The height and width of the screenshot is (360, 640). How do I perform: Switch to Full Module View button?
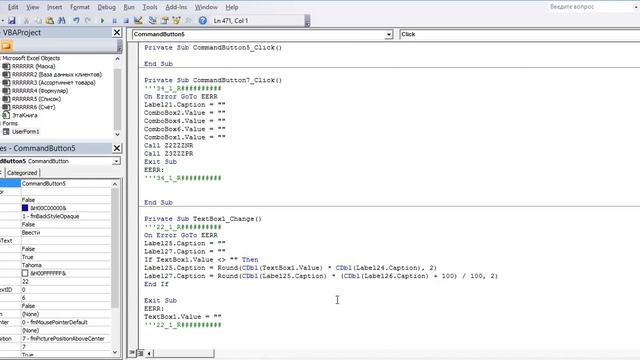(140, 353)
